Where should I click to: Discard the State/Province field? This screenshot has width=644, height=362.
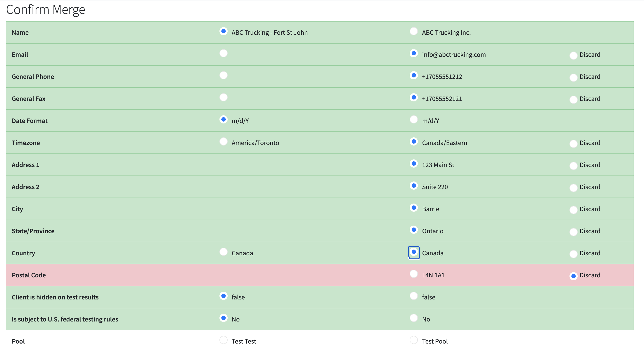[573, 231]
